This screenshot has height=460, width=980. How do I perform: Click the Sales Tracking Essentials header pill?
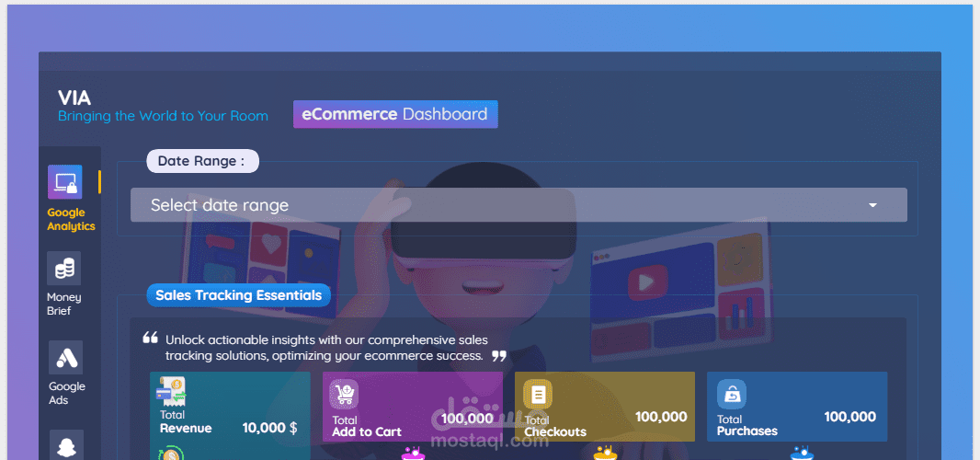[239, 294]
